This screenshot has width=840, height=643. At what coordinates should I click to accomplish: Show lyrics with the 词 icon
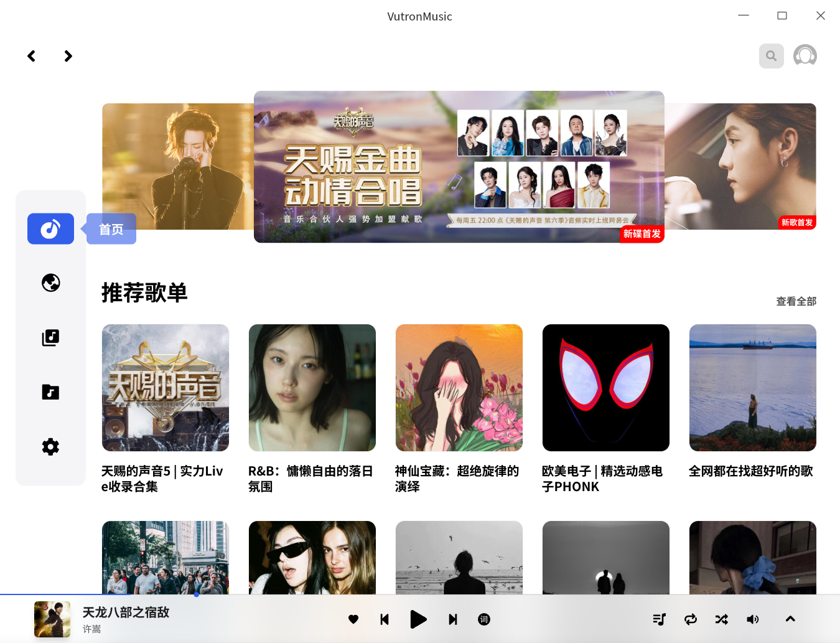click(484, 619)
